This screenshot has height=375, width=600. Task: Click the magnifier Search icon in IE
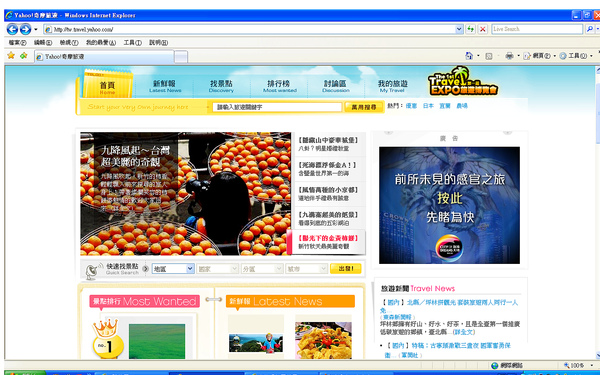[x=590, y=29]
